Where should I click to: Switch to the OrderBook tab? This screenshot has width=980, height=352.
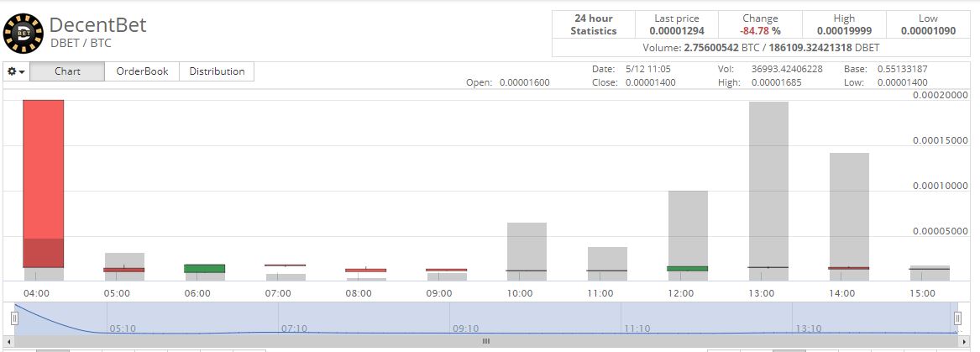point(142,71)
